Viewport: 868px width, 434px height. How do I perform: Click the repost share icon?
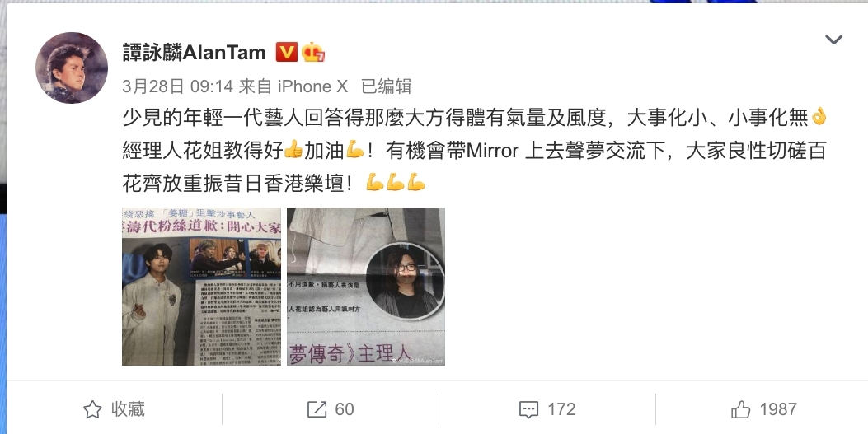click(x=317, y=409)
